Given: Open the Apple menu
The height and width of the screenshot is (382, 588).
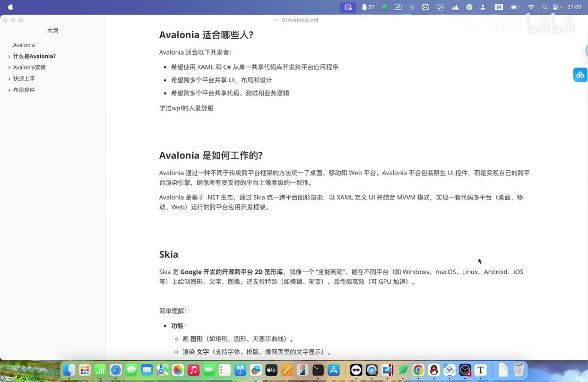Looking at the screenshot, I should [x=11, y=7].
